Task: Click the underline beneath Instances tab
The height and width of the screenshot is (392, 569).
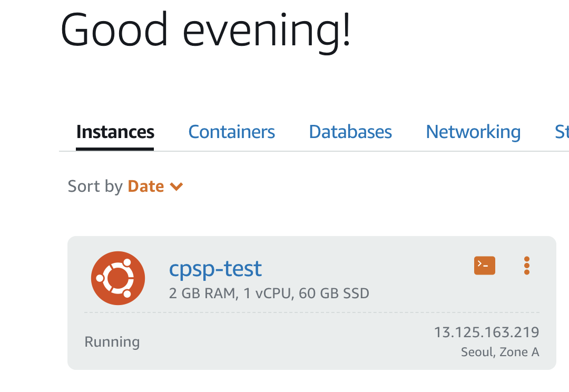Action: tap(115, 149)
